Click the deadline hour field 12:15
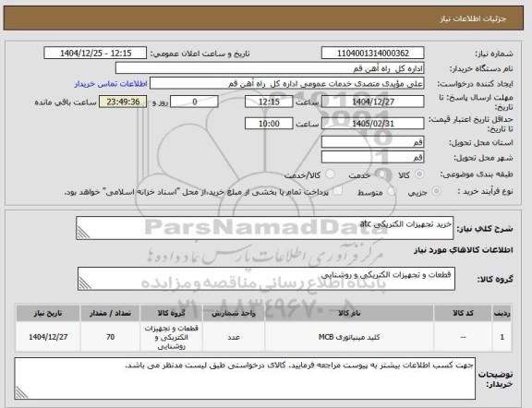The height and width of the screenshot is (408, 532). point(269,102)
